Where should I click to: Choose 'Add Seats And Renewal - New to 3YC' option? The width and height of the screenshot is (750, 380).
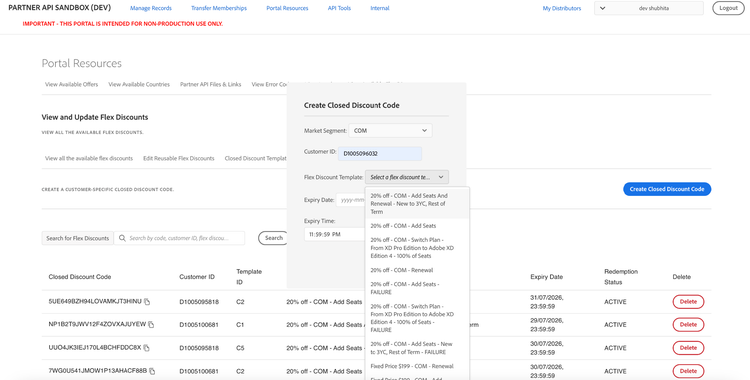(x=417, y=203)
